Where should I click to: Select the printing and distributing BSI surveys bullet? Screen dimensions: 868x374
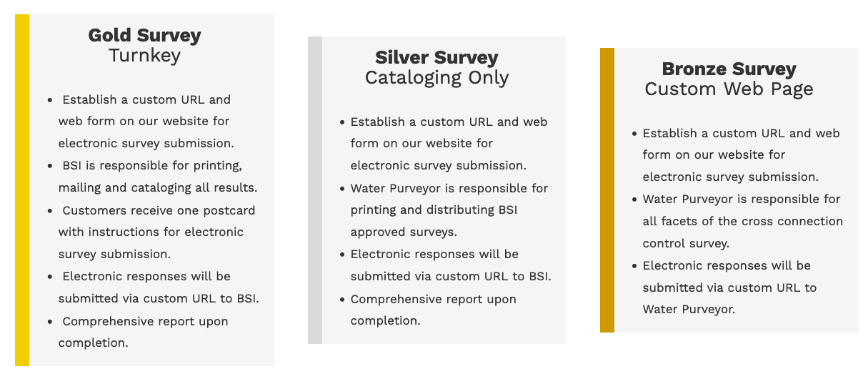(449, 210)
